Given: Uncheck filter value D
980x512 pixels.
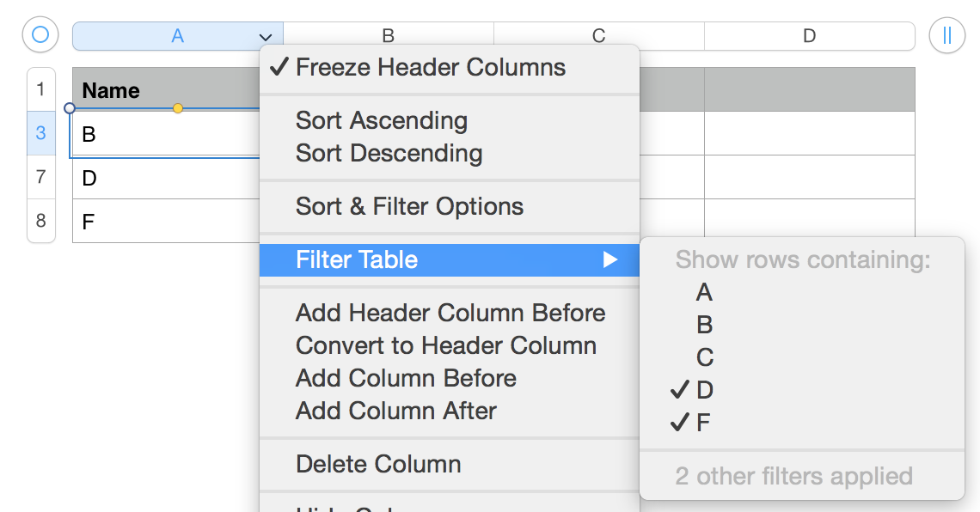Looking at the screenshot, I should [x=704, y=390].
